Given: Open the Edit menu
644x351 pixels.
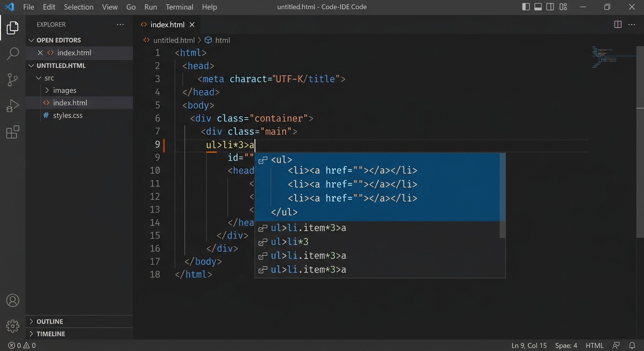Looking at the screenshot, I should click(x=49, y=7).
